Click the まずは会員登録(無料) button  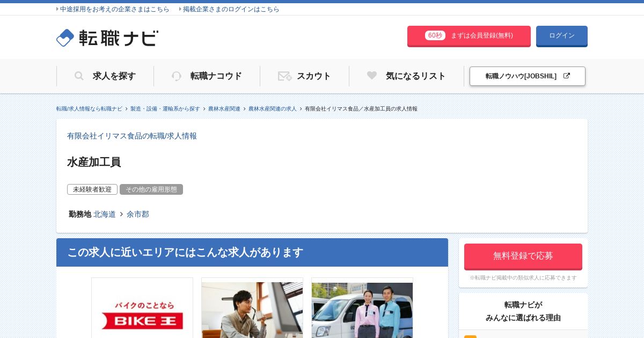click(x=469, y=36)
